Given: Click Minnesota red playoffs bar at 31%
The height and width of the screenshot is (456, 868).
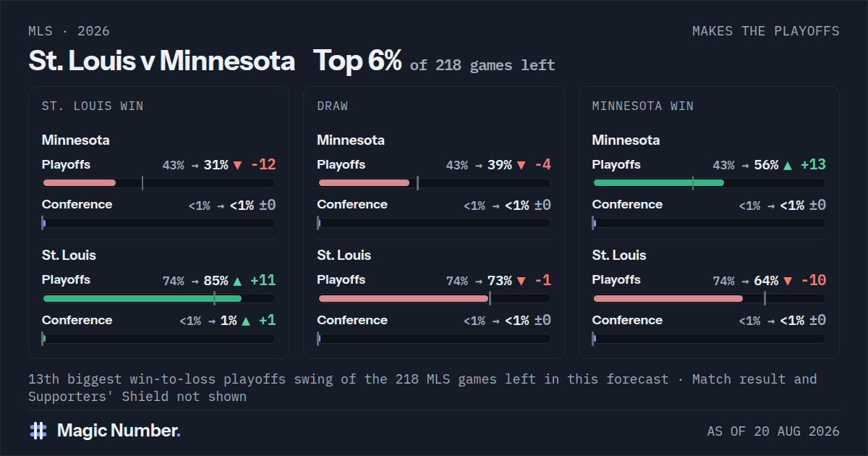Looking at the screenshot, I should pos(79,182).
